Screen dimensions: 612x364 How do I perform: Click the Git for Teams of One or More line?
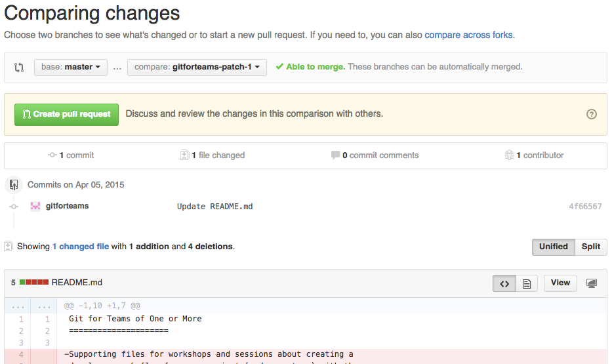135,319
